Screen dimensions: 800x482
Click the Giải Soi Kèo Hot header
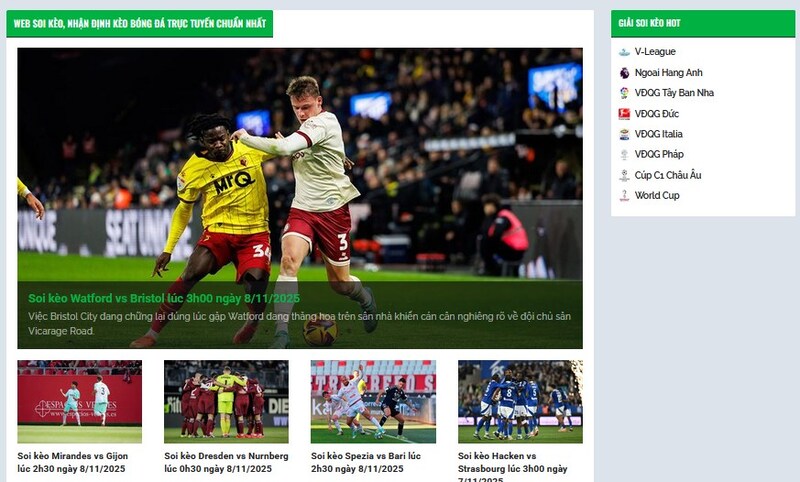[x=649, y=23]
